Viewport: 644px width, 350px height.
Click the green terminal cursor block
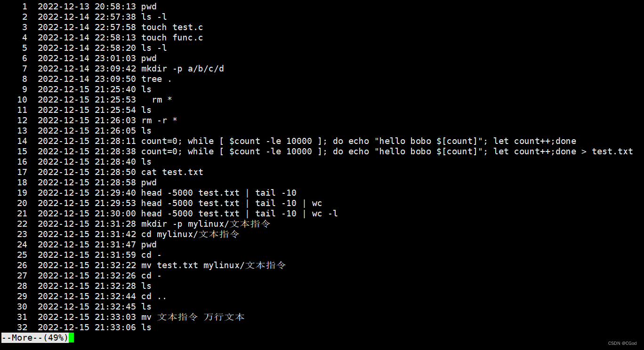coord(71,338)
